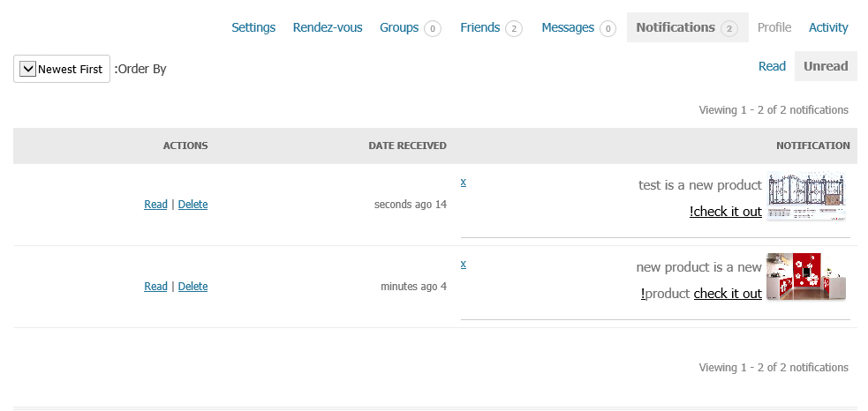Follow check it out link for test product

(x=726, y=212)
